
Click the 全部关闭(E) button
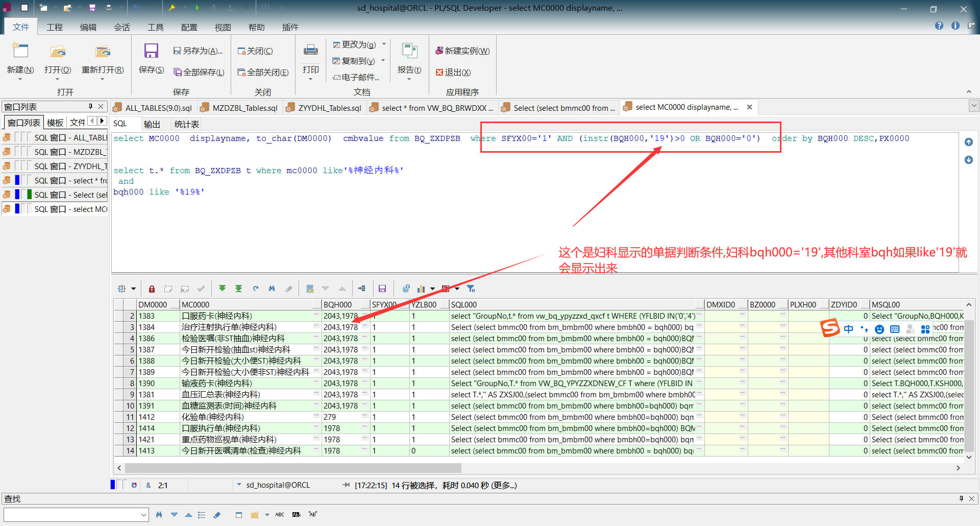click(263, 72)
